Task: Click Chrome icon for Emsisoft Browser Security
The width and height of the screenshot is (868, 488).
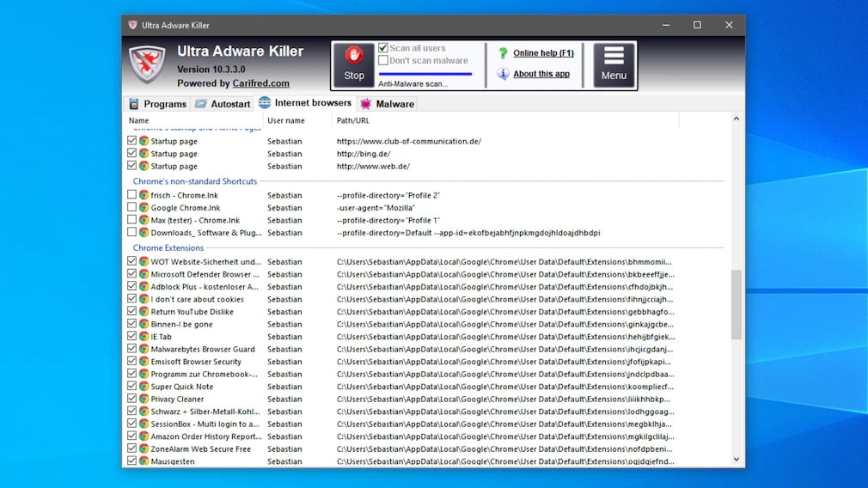Action: [144, 362]
